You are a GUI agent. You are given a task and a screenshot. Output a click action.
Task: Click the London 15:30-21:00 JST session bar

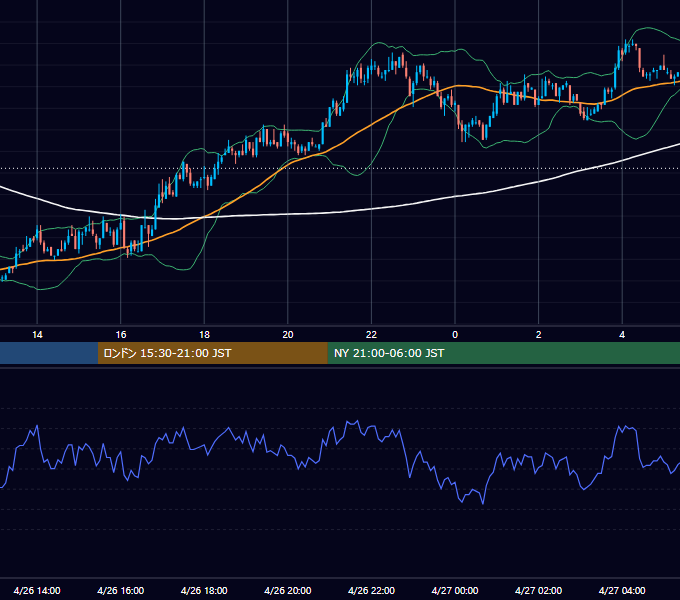coord(212,353)
